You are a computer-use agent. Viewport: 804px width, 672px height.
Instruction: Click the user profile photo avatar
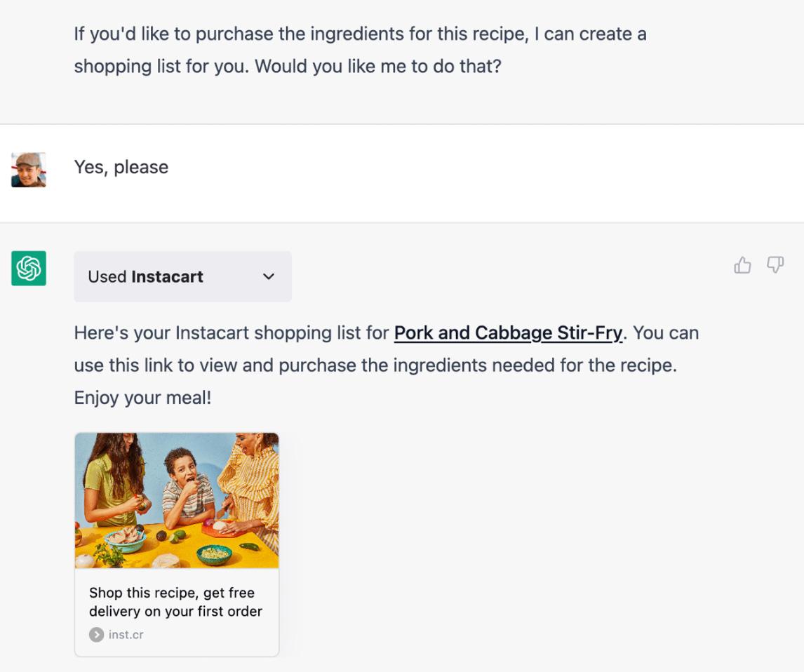pyautogui.click(x=29, y=170)
